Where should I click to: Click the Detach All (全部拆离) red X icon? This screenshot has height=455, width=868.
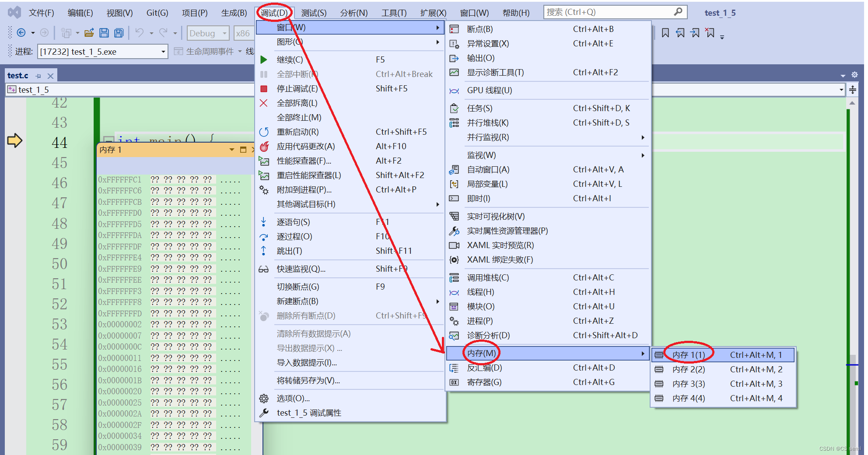tap(263, 103)
